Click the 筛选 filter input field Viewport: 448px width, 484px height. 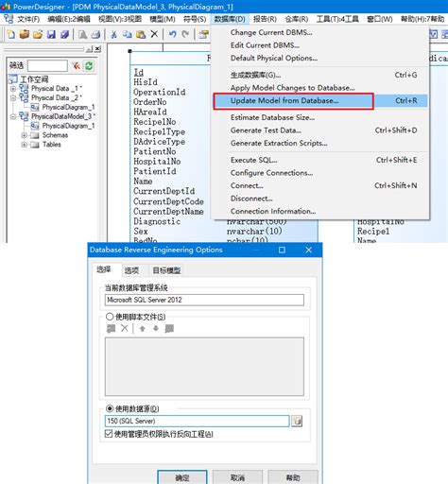(47, 66)
